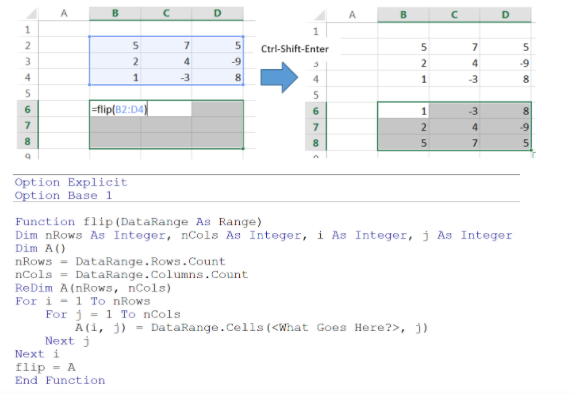Image resolution: width=573 pixels, height=394 pixels.
Task: Click the 'For i = 1 To nRows' line
Action: coord(83,301)
